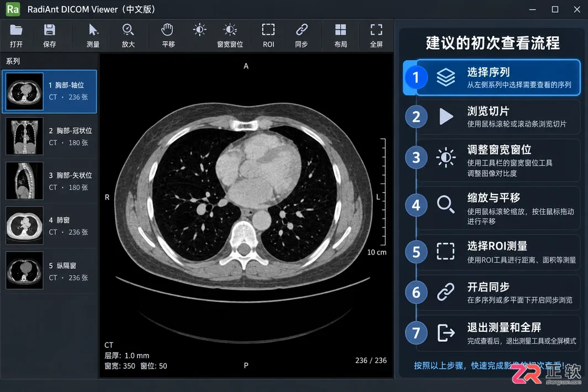
Task: Click the 建议的初次查看流程 panel title
Action: pos(492,43)
